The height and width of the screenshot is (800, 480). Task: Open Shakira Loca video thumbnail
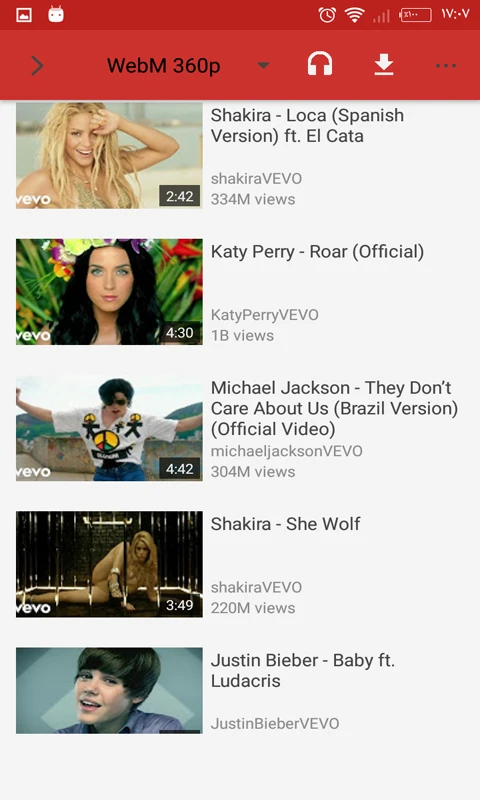(109, 155)
